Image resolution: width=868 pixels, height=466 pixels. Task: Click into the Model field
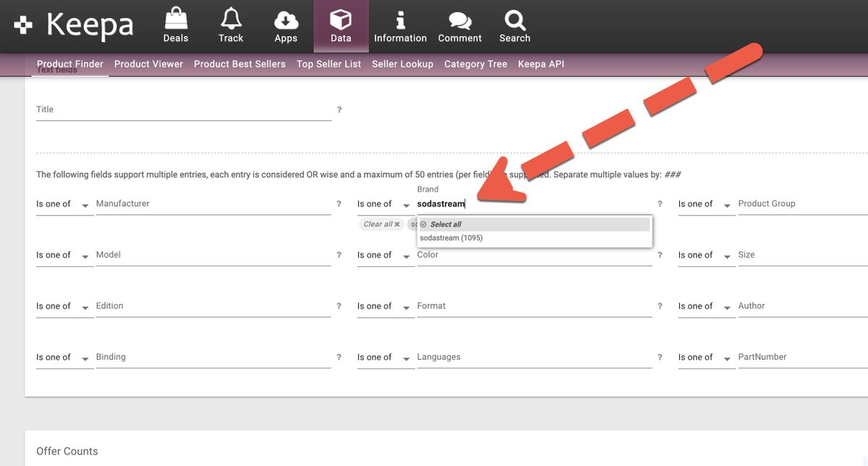(213, 256)
